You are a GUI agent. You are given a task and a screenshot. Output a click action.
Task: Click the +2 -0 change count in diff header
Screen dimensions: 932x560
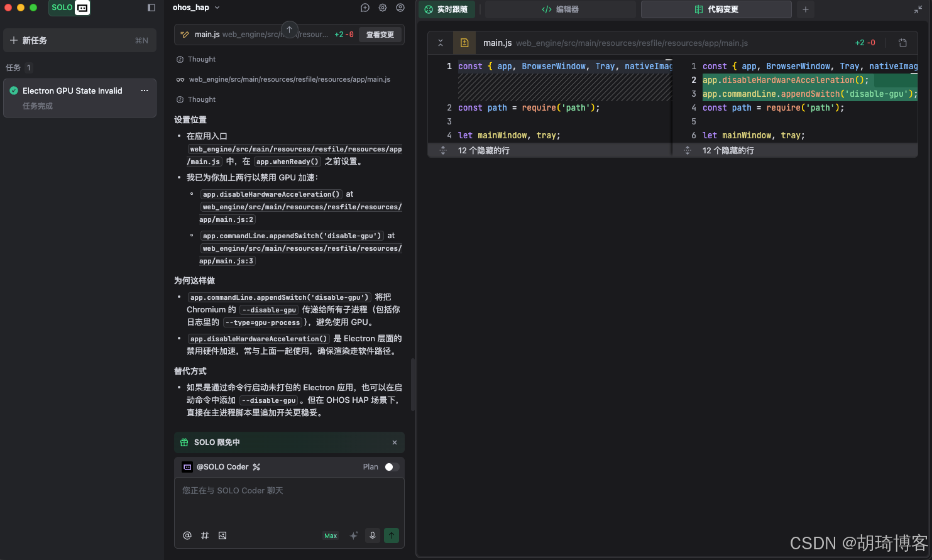coord(865,43)
